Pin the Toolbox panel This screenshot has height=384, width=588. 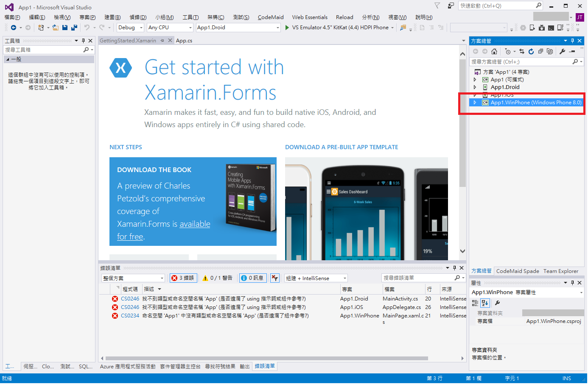click(83, 41)
